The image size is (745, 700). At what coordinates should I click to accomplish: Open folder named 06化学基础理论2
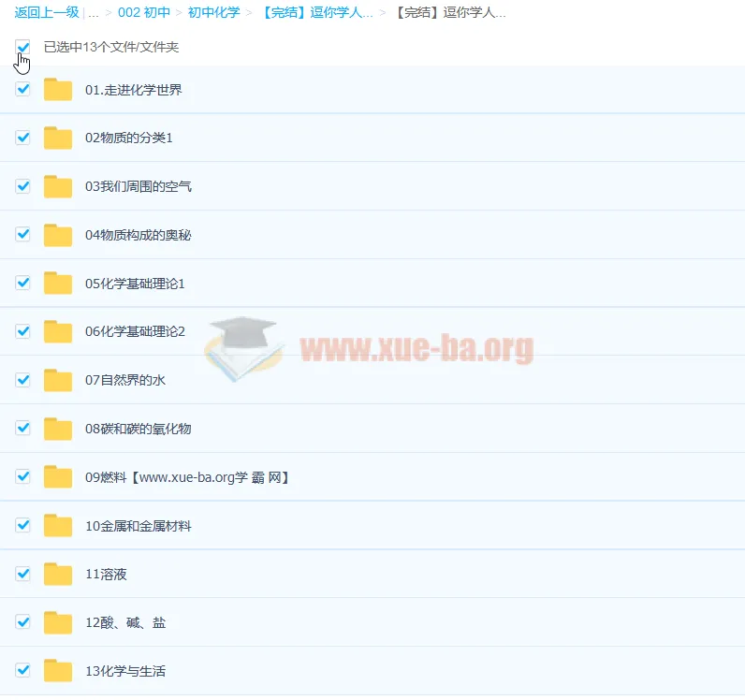pos(135,331)
